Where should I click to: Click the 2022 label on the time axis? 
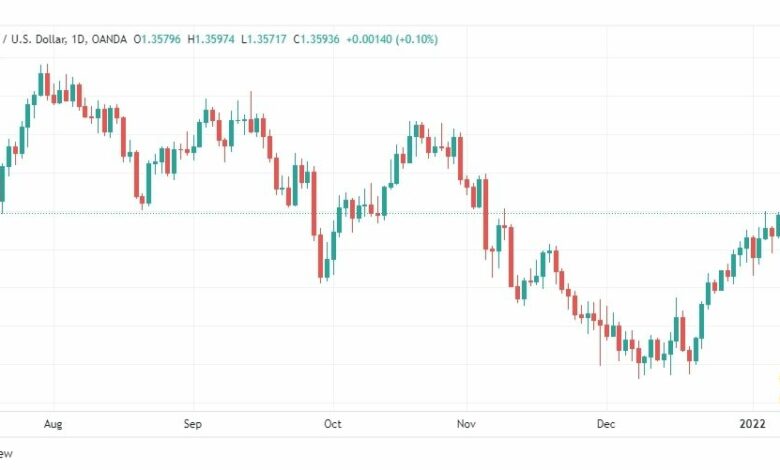coord(752,424)
